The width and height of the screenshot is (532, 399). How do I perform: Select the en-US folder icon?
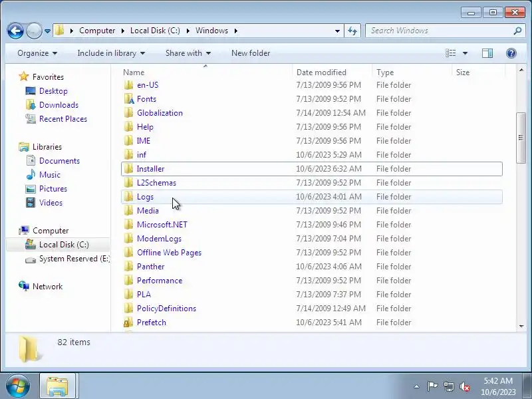(128, 85)
